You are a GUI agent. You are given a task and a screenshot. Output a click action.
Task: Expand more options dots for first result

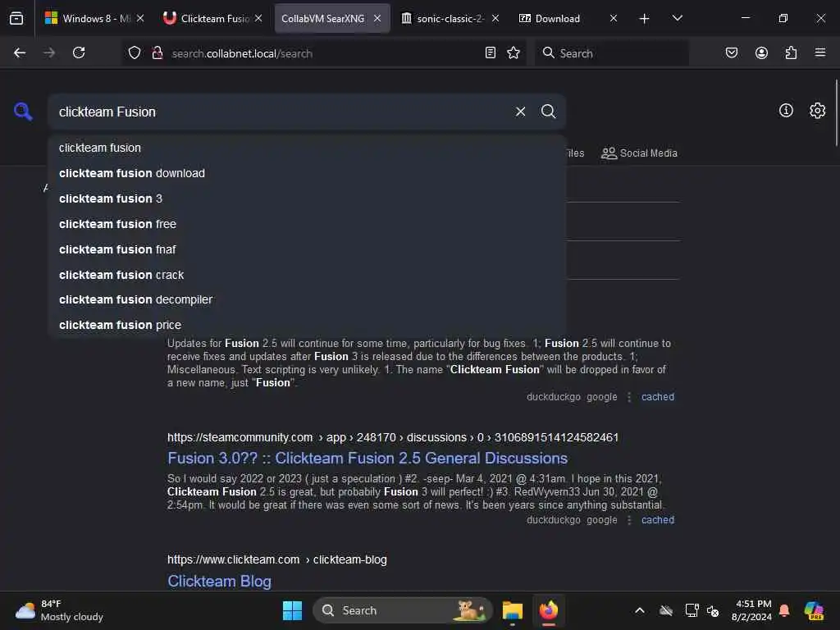click(x=629, y=397)
